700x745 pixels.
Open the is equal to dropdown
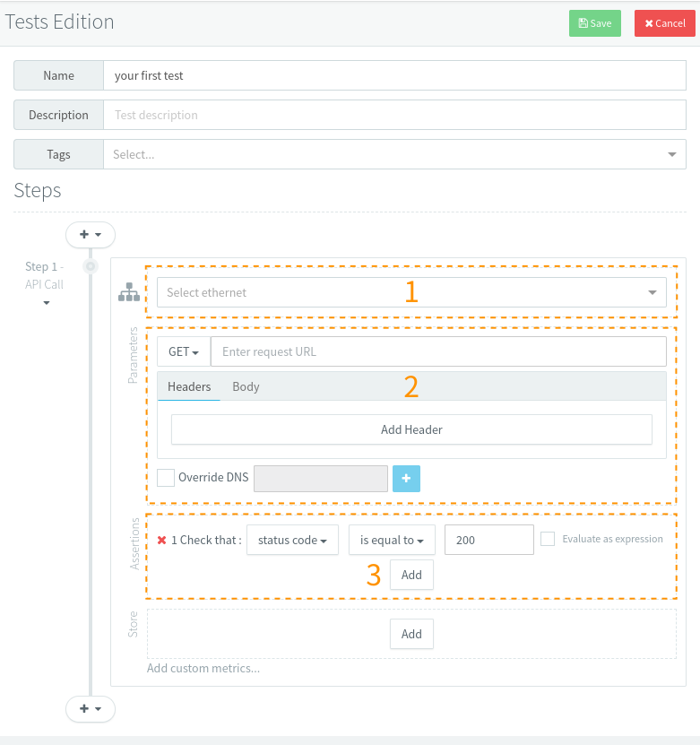pos(392,540)
